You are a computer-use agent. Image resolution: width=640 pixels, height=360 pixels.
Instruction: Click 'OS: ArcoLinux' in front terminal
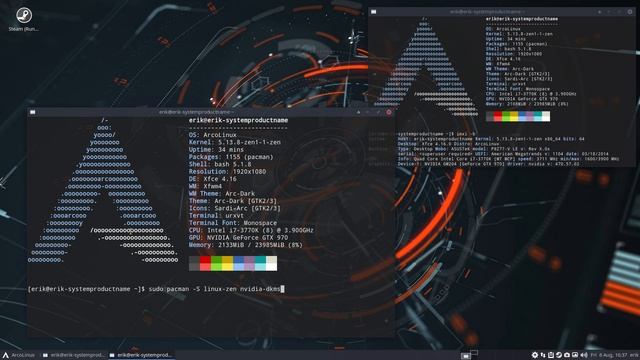[213, 135]
